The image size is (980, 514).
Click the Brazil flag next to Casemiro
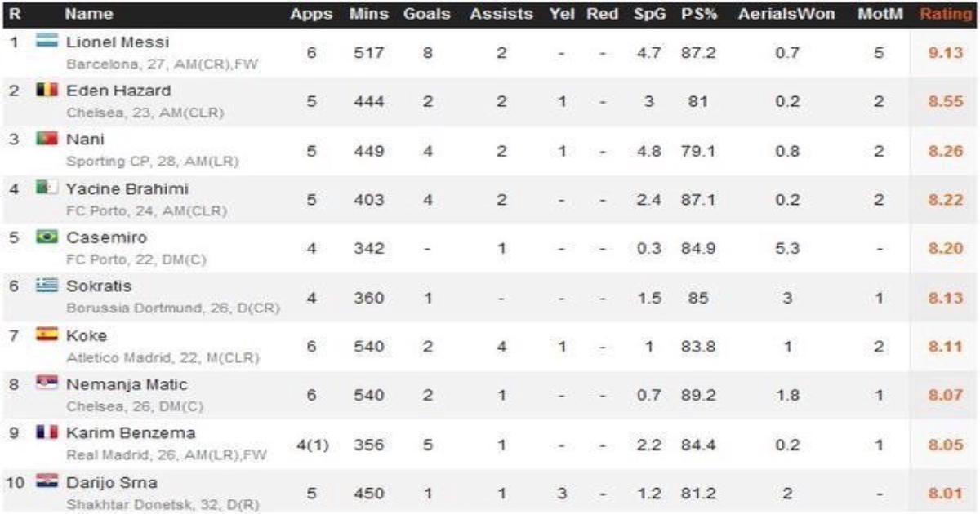click(47, 237)
